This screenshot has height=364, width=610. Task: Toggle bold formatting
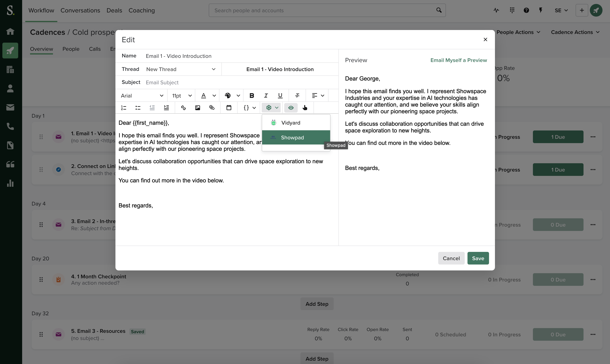[x=251, y=96]
